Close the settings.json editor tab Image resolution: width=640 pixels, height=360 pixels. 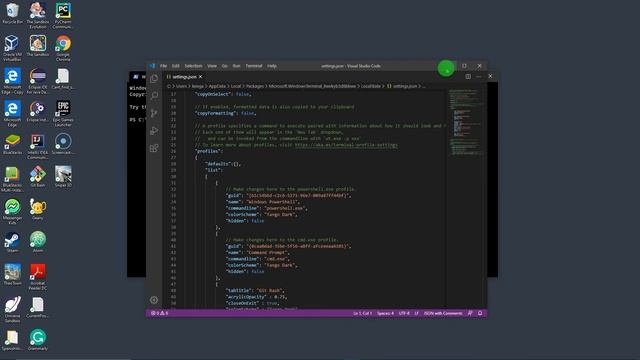pyautogui.click(x=200, y=77)
